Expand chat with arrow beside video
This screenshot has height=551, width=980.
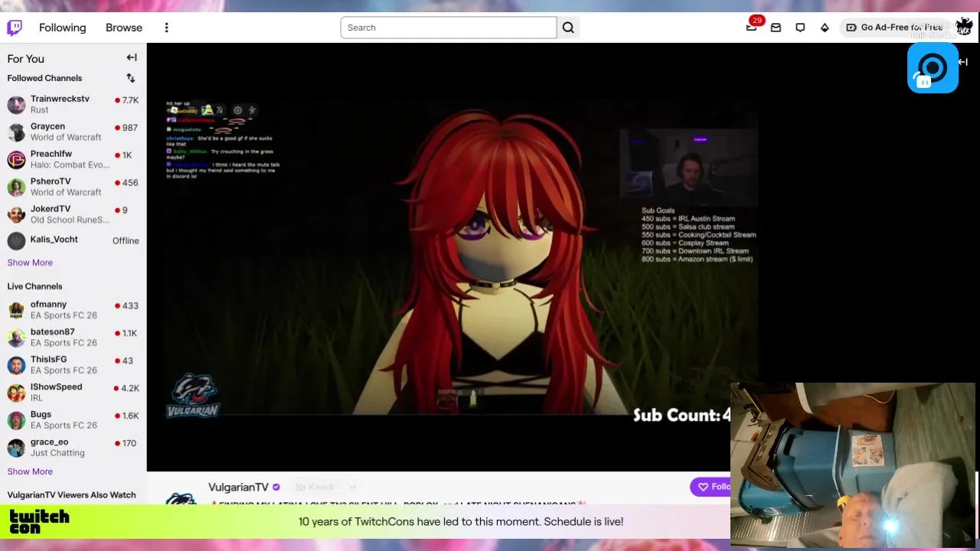[x=963, y=62]
